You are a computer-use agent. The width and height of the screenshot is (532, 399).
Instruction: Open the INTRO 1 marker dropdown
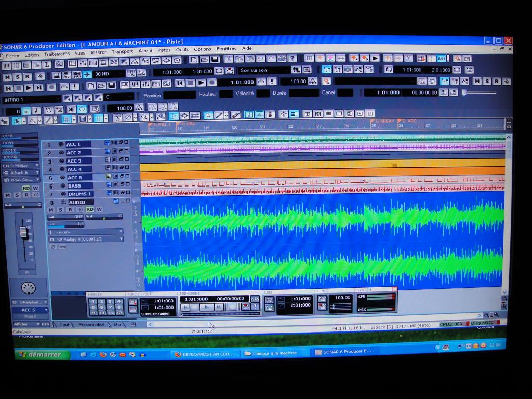[31, 100]
